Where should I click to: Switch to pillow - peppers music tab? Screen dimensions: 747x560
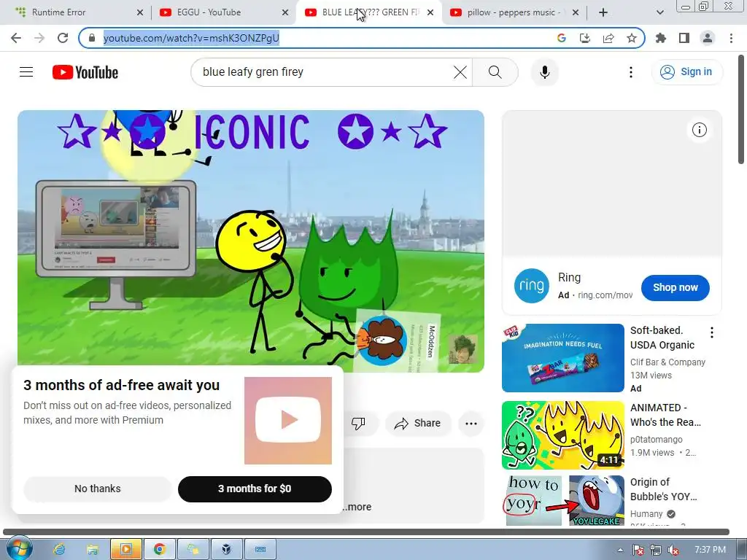click(514, 12)
